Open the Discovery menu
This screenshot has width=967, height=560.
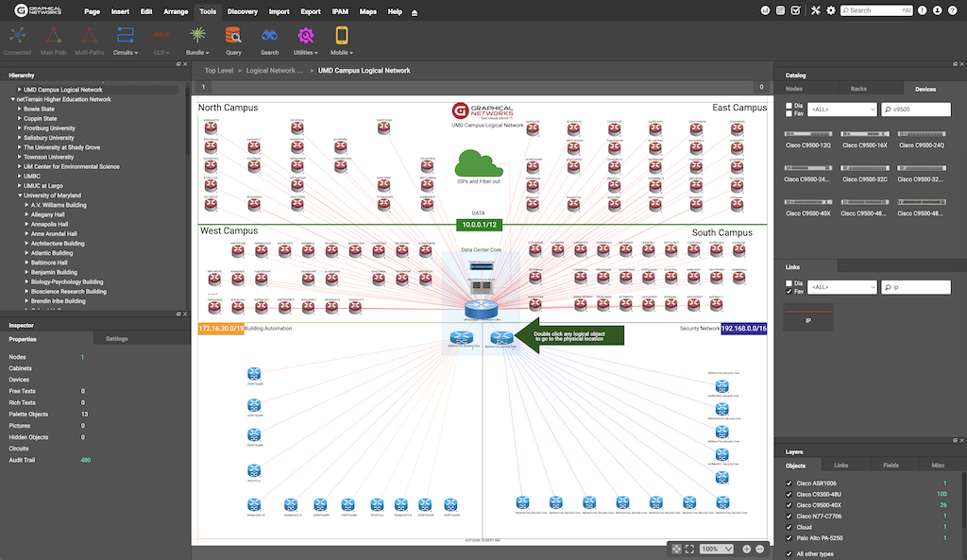click(243, 11)
